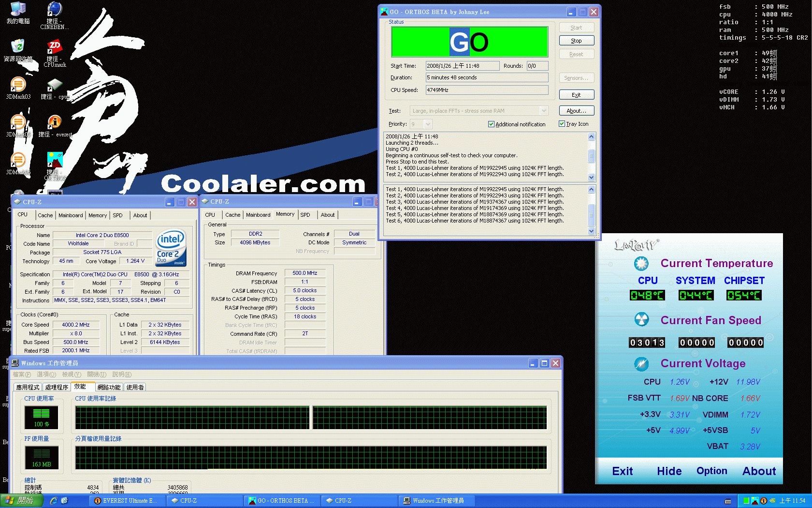This screenshot has height=508, width=812.
Task: Click the CPU Speed field showing 4749MHz
Action: click(x=487, y=90)
